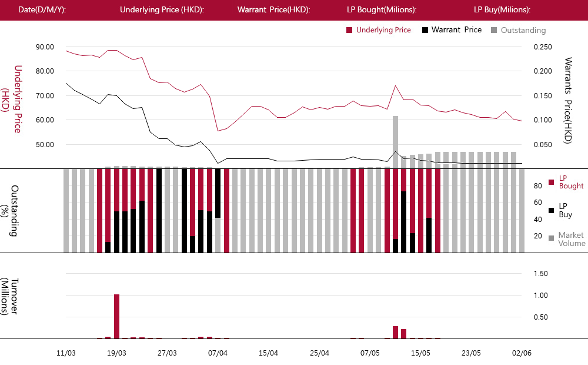Image resolution: width=588 pixels, height=365 pixels.
Task: Click the red LP Bought legend swatch
Action: (x=552, y=182)
